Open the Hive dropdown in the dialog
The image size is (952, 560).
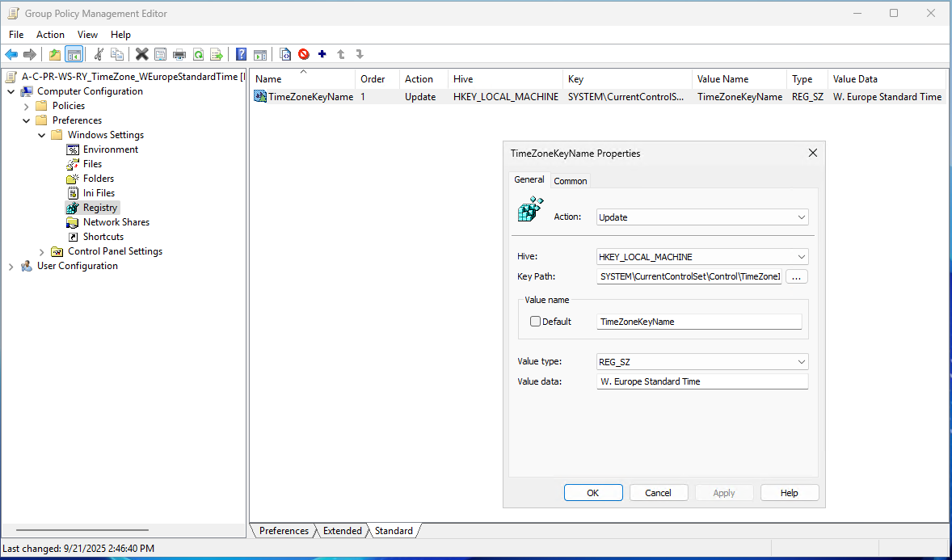point(701,257)
